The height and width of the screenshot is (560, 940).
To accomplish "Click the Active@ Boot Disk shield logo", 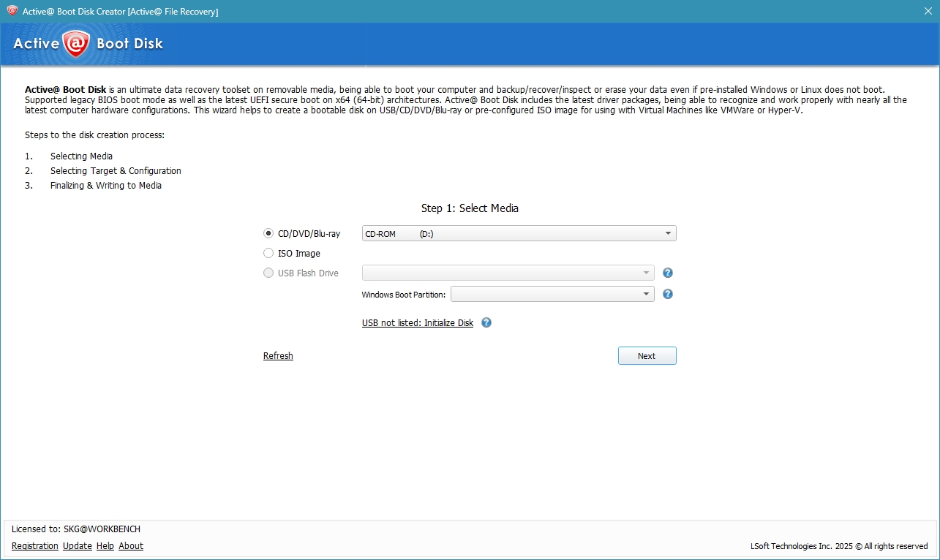I will (76, 44).
